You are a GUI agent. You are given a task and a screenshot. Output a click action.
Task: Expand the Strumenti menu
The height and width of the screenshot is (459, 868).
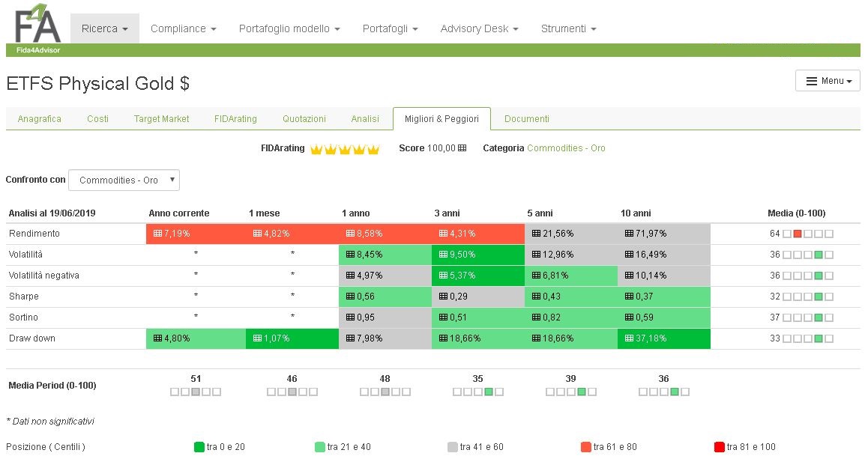(x=568, y=28)
